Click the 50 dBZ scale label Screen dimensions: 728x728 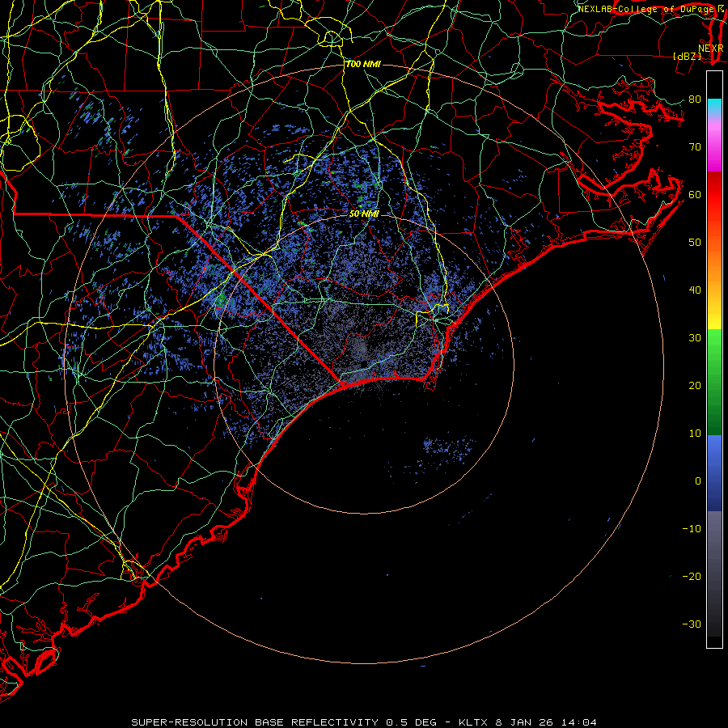(695, 242)
